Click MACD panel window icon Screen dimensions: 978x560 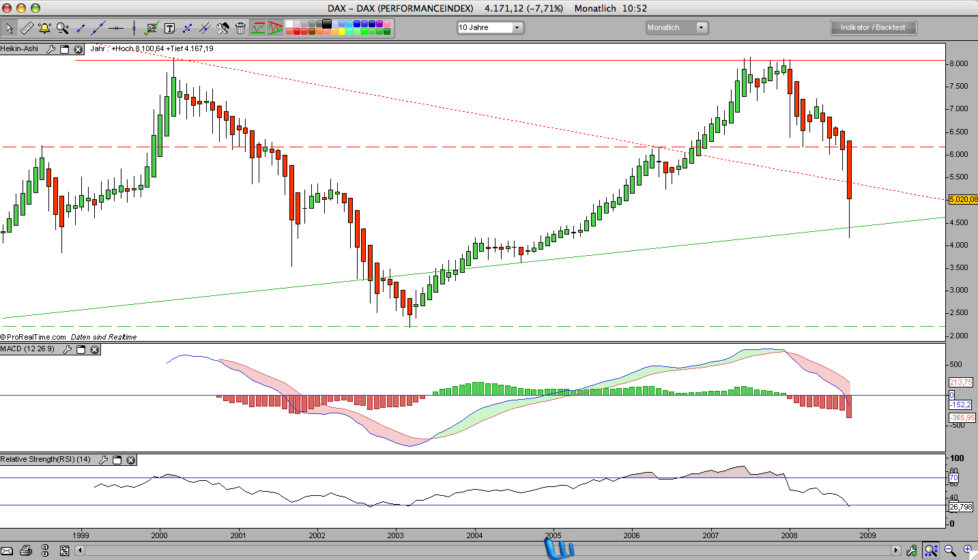click(81, 349)
